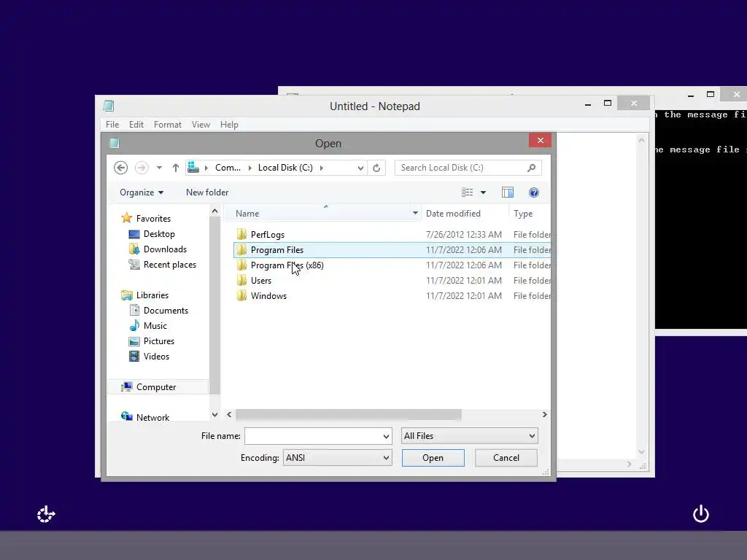Click New folder
Screen dimensions: 747x560
point(207,192)
